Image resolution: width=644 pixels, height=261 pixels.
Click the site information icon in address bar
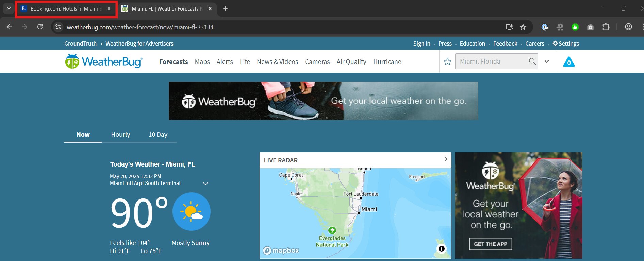pyautogui.click(x=58, y=27)
